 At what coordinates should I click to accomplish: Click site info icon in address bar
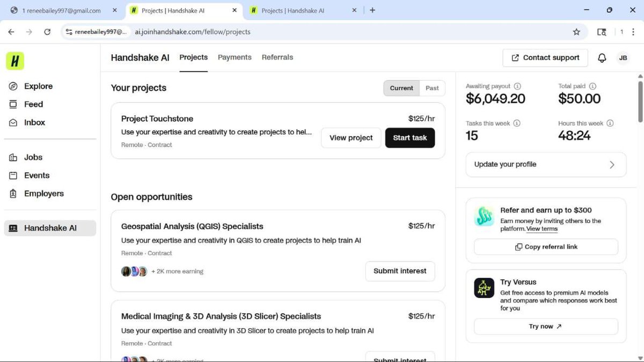pos(69,32)
